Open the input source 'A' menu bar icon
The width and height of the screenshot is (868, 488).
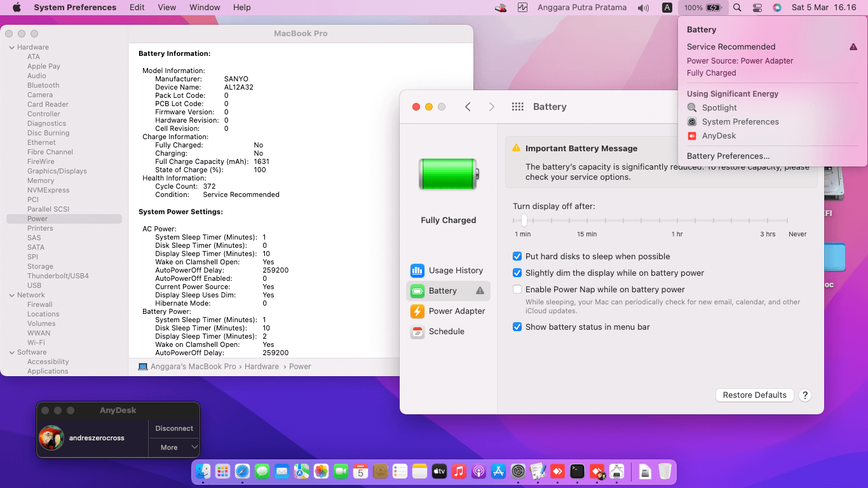tap(667, 8)
